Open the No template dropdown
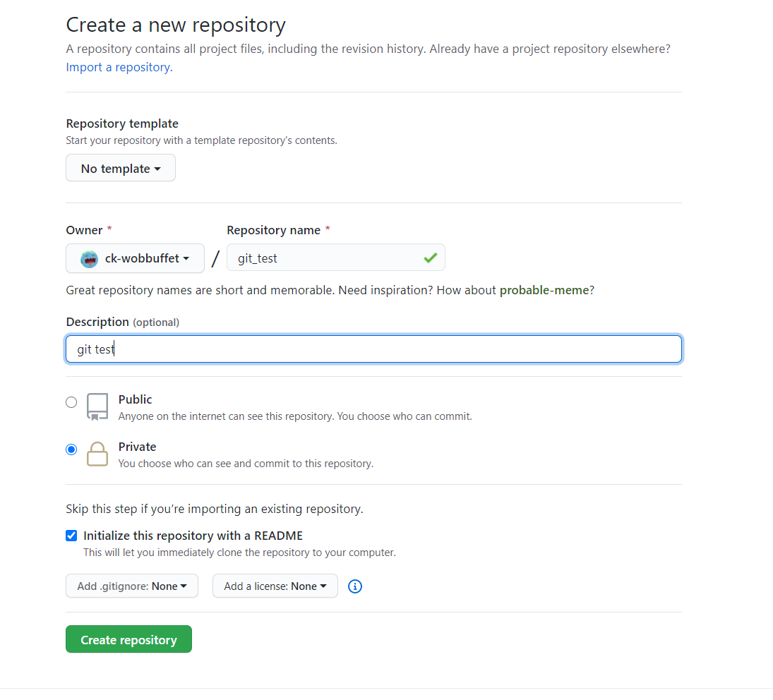The width and height of the screenshot is (773, 700). pyautogui.click(x=121, y=168)
